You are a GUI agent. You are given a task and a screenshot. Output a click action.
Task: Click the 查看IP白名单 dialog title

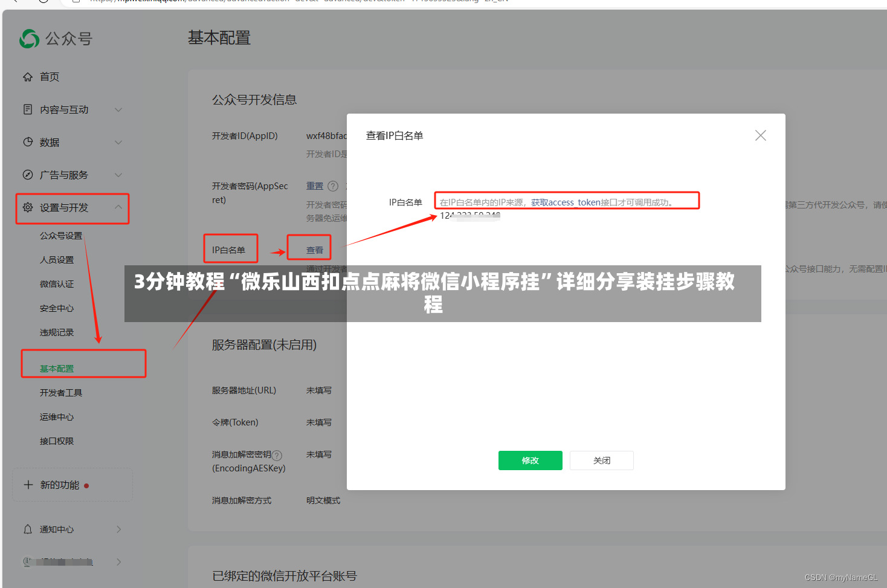click(x=395, y=136)
